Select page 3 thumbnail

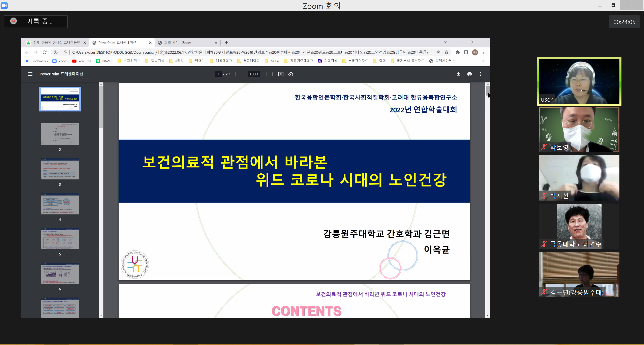(60, 169)
